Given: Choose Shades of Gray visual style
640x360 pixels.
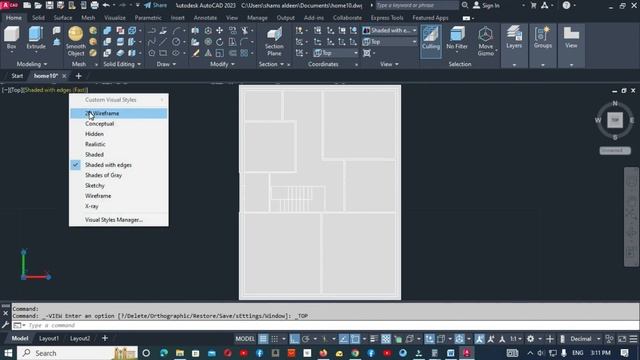Looking at the screenshot, I should [x=118, y=175].
